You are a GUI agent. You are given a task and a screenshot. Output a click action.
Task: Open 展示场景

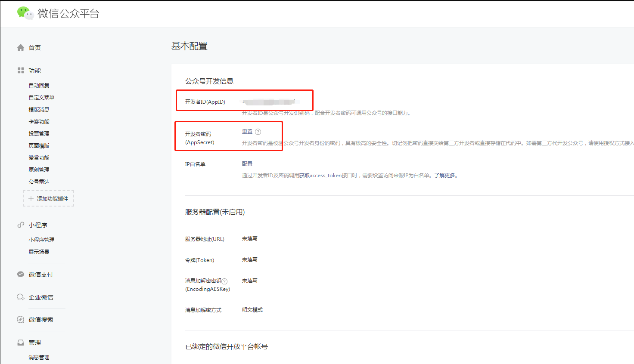pyautogui.click(x=39, y=252)
